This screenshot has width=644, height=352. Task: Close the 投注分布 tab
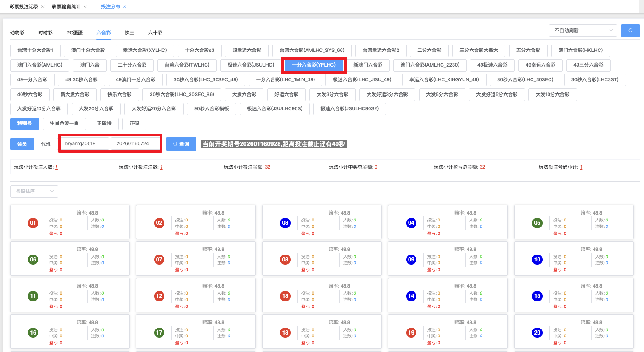coord(124,7)
